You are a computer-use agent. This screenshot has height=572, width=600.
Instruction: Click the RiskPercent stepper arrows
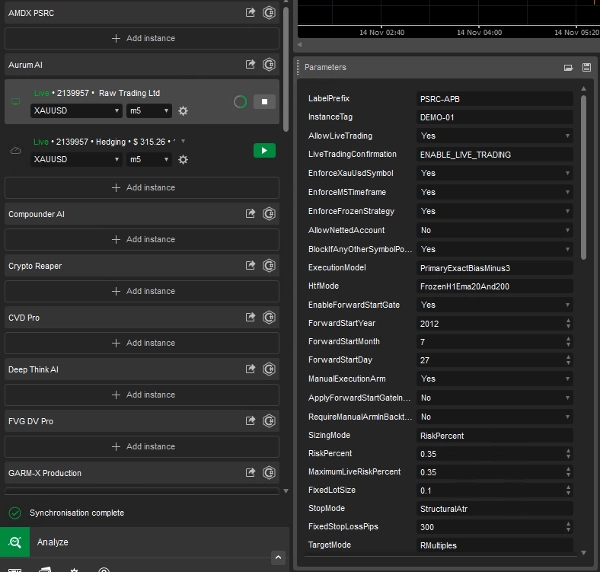pos(568,454)
